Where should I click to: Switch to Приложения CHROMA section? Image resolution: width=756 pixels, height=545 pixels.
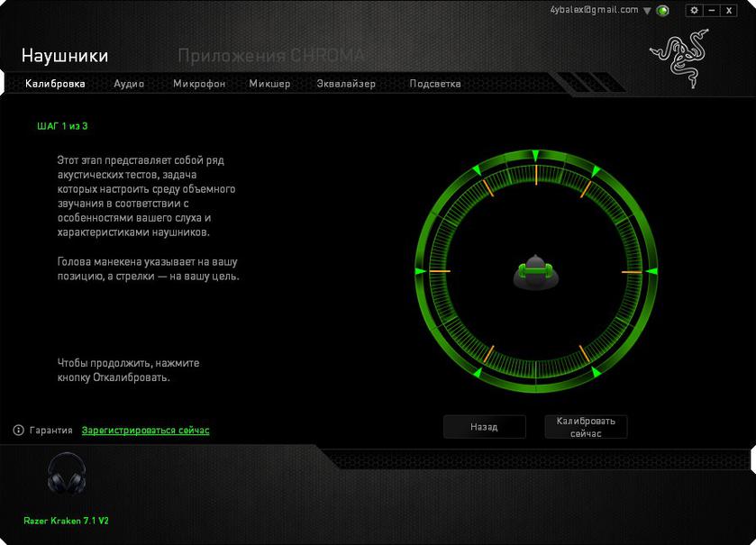coord(270,56)
